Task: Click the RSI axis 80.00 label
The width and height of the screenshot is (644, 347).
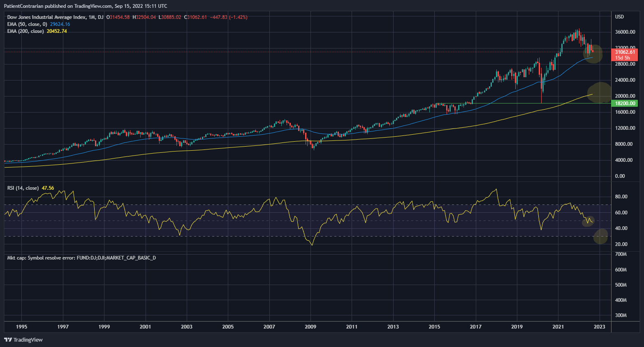Action: (621, 197)
